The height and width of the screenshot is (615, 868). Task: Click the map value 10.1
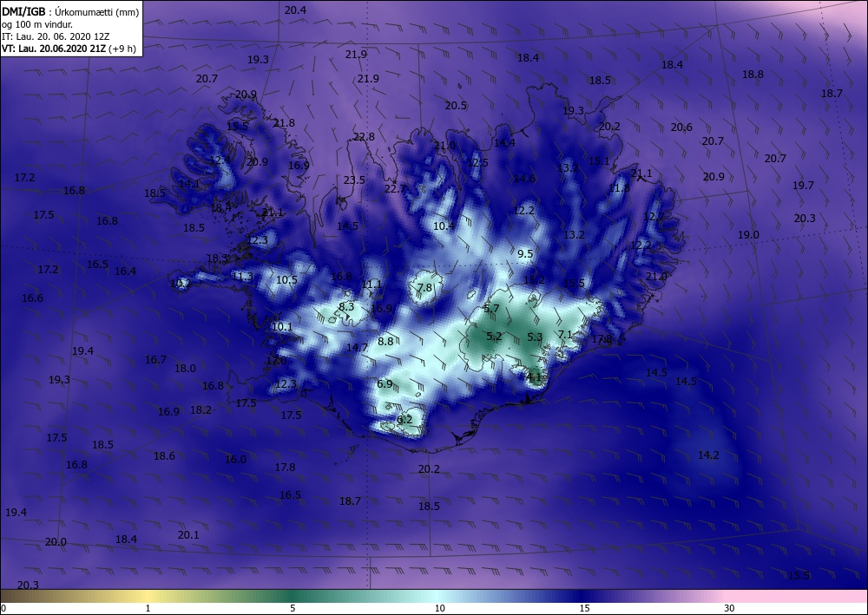pos(282,327)
